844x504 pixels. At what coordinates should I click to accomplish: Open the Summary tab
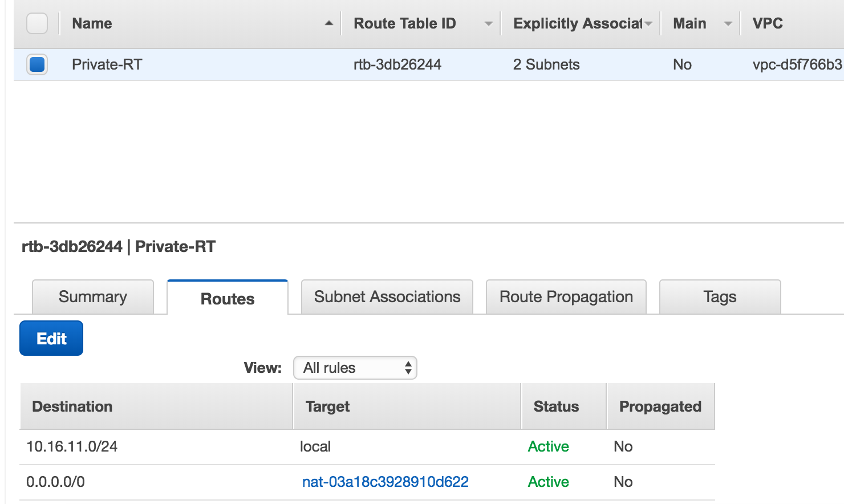pos(93,297)
